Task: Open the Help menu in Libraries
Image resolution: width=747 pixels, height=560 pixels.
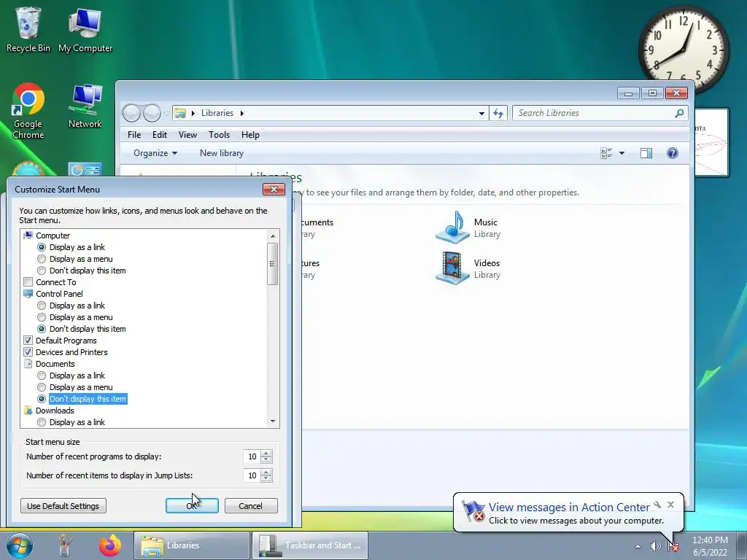Action: pos(250,135)
